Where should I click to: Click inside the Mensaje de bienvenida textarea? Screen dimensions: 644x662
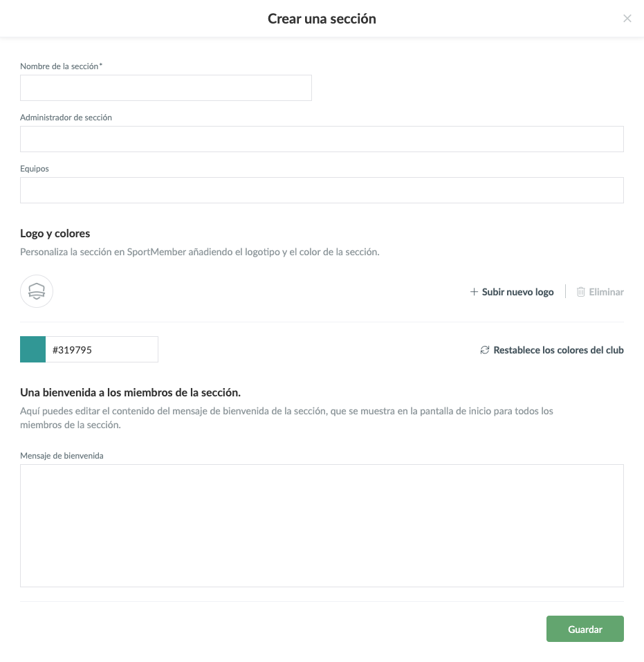[x=322, y=525]
